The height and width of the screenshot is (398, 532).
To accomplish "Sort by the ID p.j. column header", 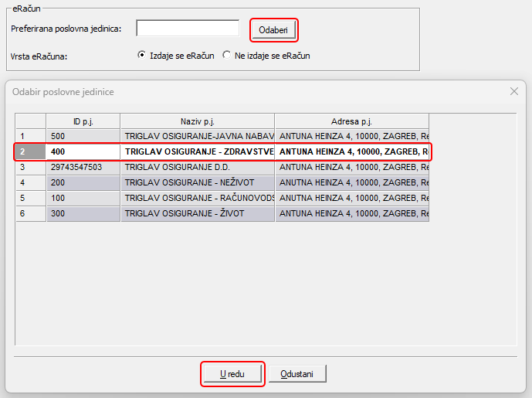I will click(83, 121).
